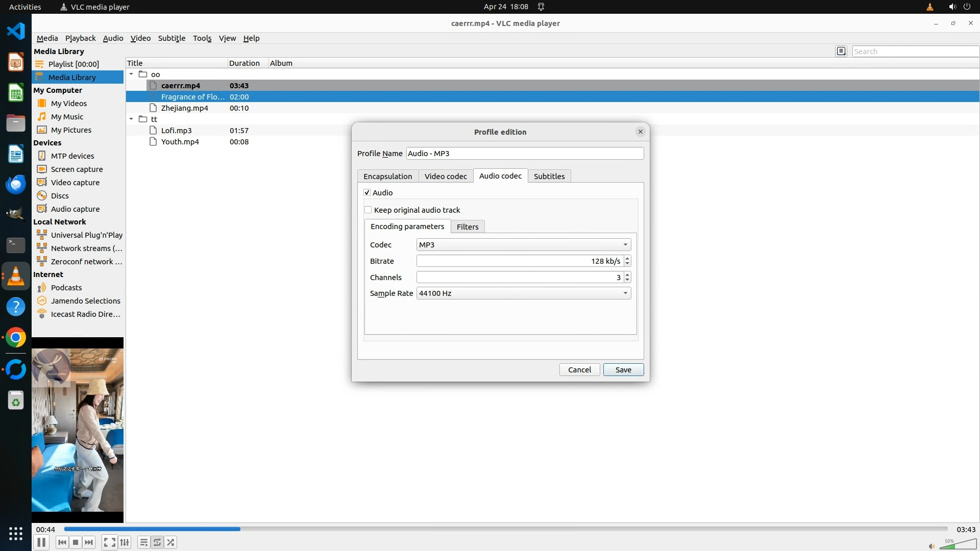Open the Sample Rate dropdown
Screen dimensions: 980x551
[523, 293]
